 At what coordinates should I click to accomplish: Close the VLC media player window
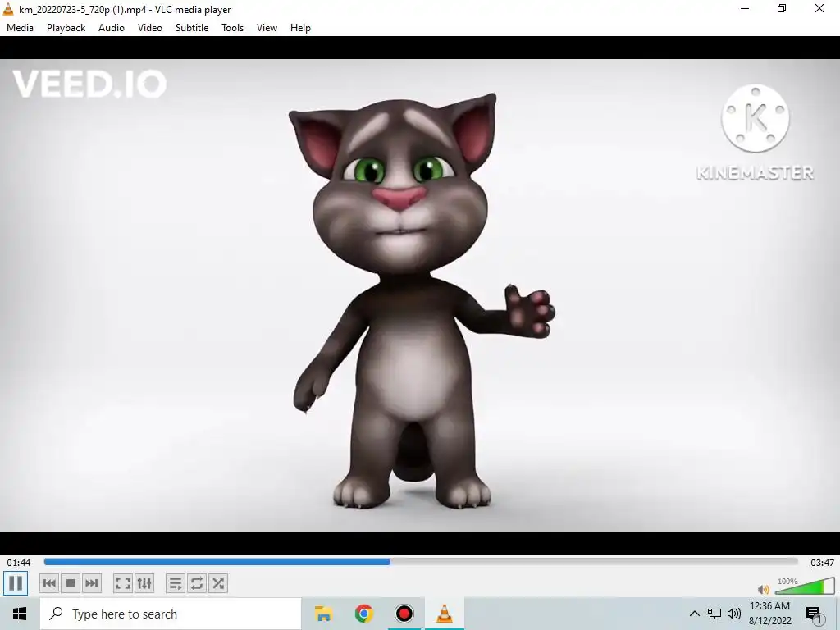pos(819,8)
